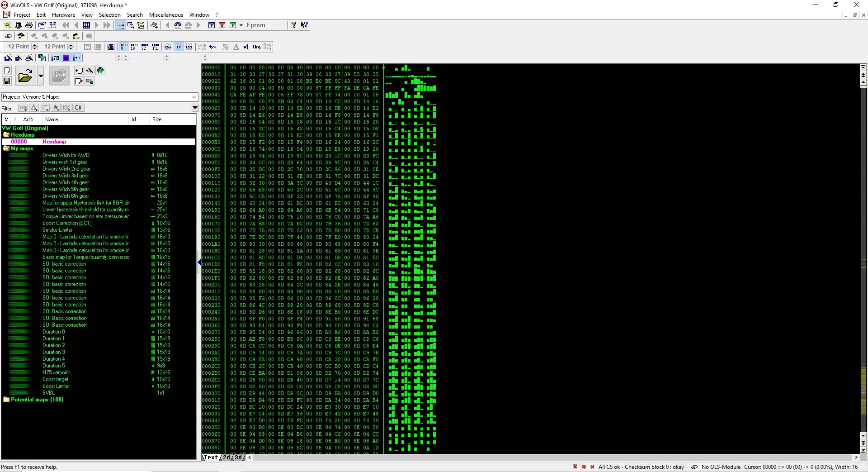Toggle the 16-bit data width mode
Screen dimensions: 868x472
(x=134, y=47)
